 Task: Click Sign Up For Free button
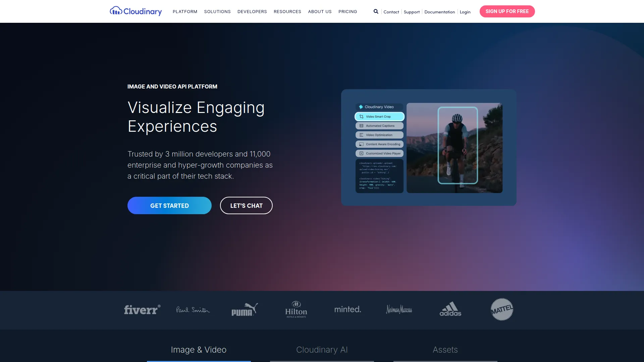pos(507,11)
